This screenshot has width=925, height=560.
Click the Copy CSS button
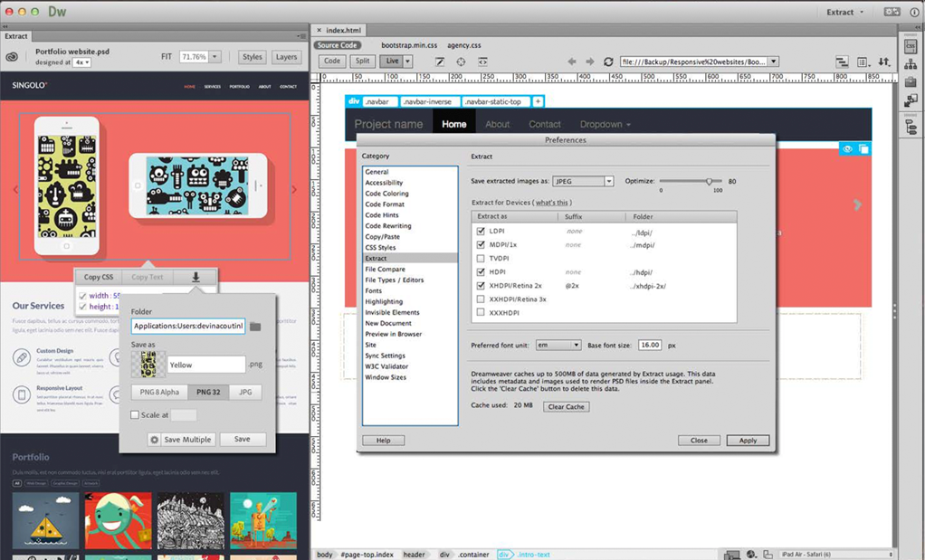pyautogui.click(x=99, y=277)
